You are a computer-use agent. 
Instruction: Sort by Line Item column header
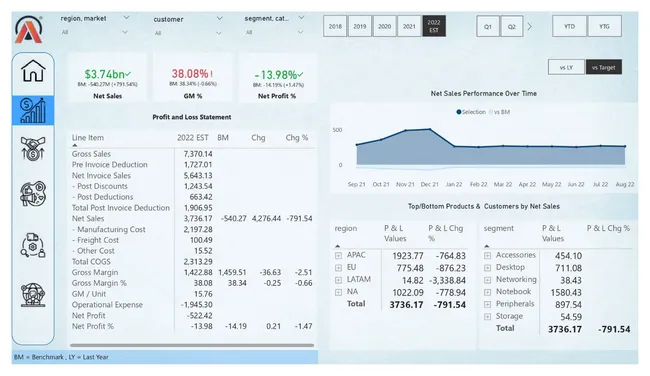click(88, 138)
